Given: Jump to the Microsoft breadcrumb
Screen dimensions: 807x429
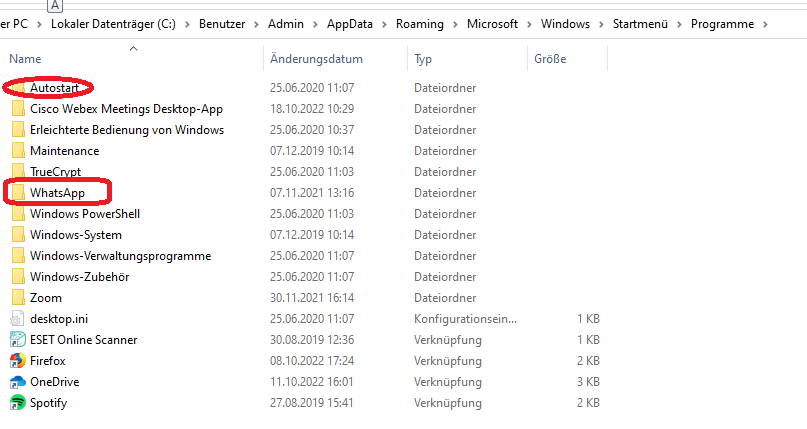Looking at the screenshot, I should 492,24.
